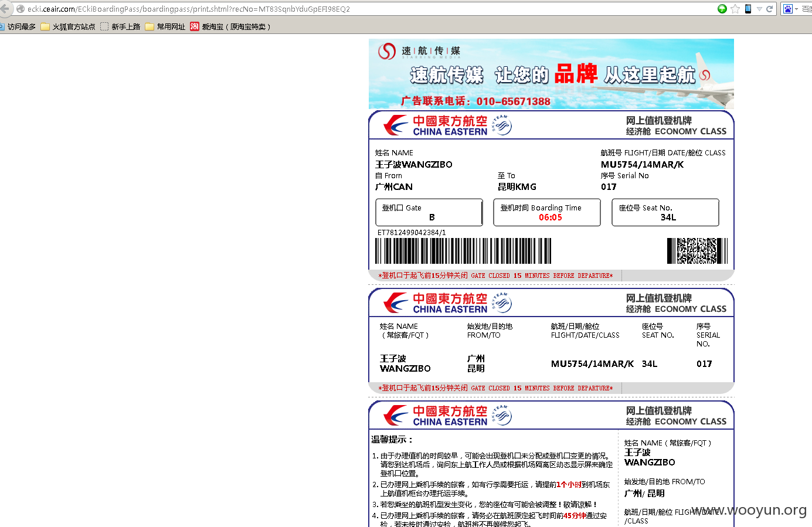Click the China Eastern logo on second pass
Viewport: 812px width, 527px height.
436,303
